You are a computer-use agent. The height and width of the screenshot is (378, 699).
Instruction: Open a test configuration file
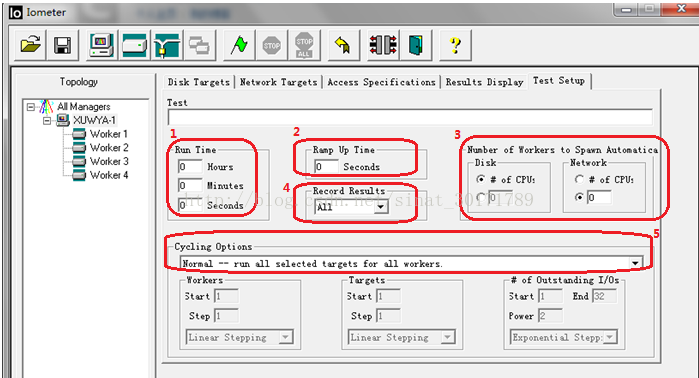[x=30, y=45]
